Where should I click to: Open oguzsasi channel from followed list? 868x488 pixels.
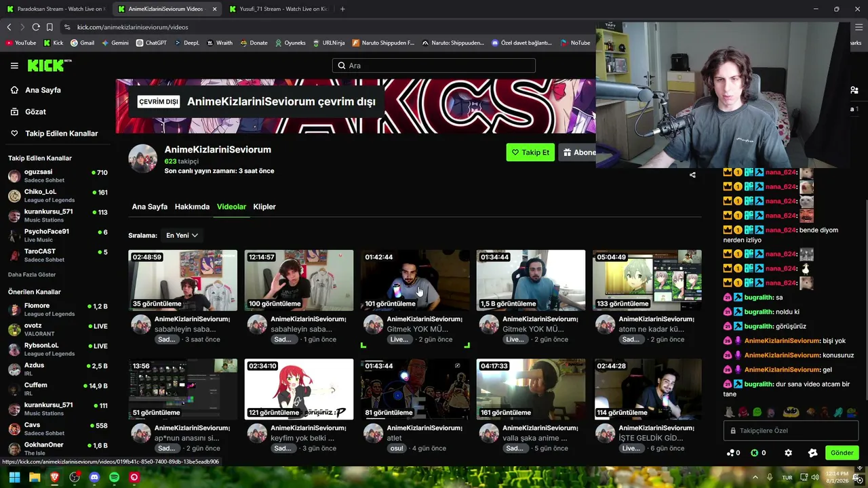coord(58,176)
